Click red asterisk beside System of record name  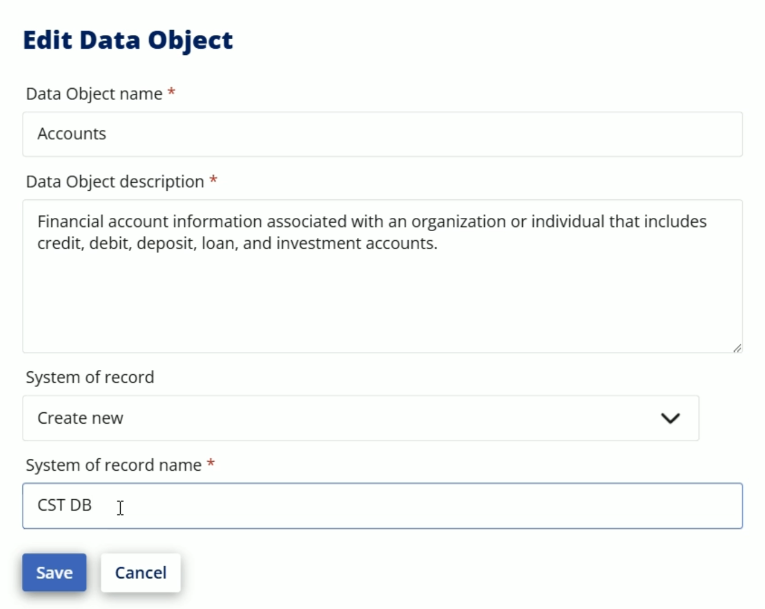point(211,462)
